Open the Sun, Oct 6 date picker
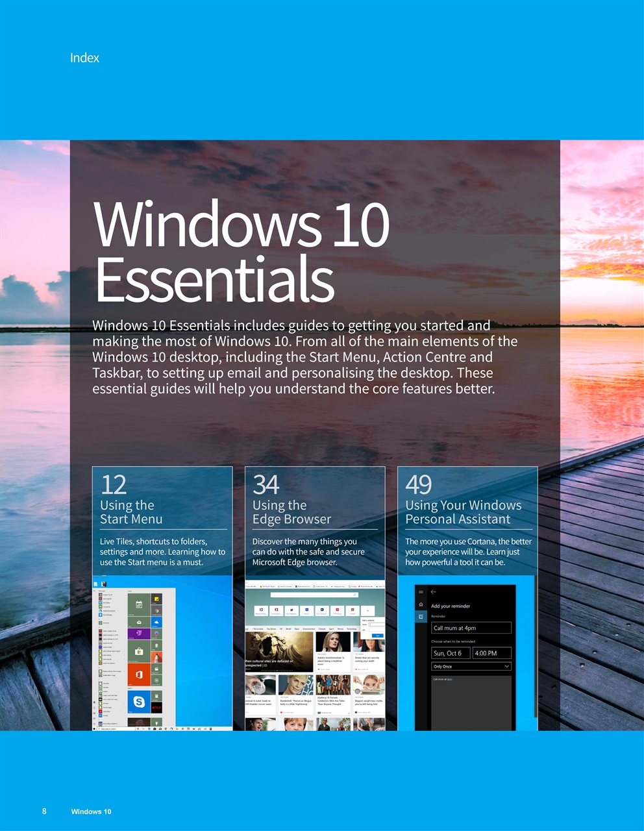This screenshot has height=831, width=644. pos(451,653)
